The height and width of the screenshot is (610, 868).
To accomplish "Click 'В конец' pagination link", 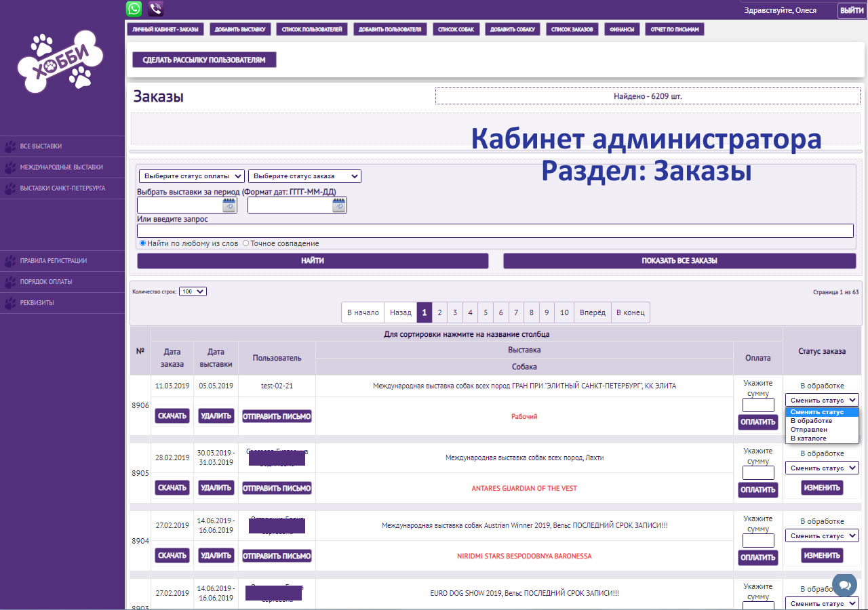I will click(x=630, y=312).
